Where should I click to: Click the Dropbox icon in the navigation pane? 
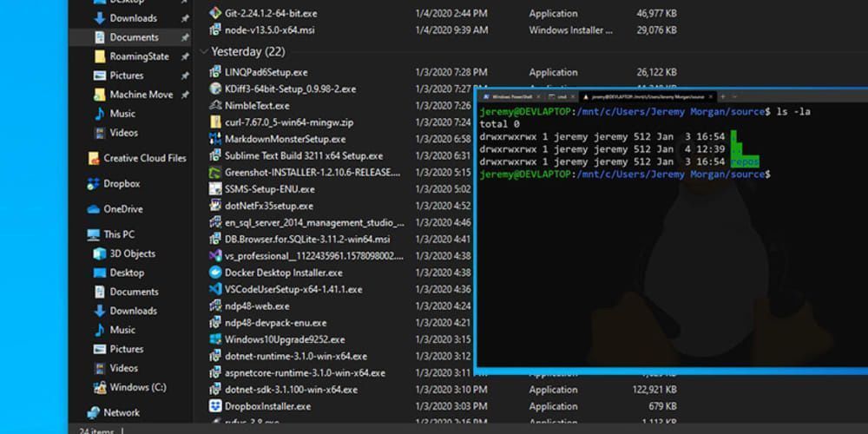coord(94,184)
